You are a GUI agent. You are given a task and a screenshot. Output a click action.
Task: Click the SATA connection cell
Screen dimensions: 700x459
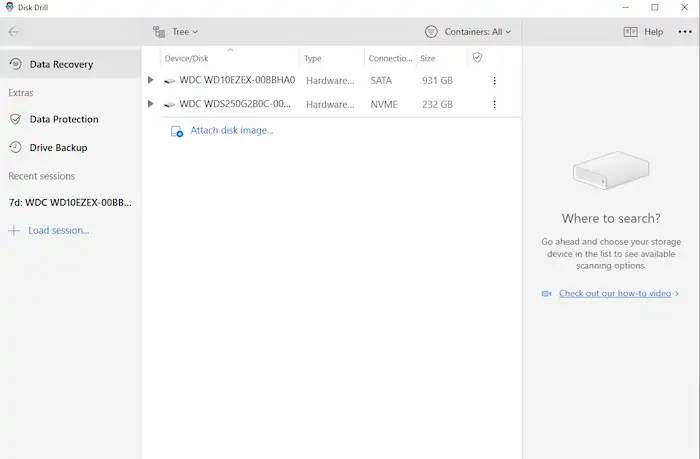(381, 80)
